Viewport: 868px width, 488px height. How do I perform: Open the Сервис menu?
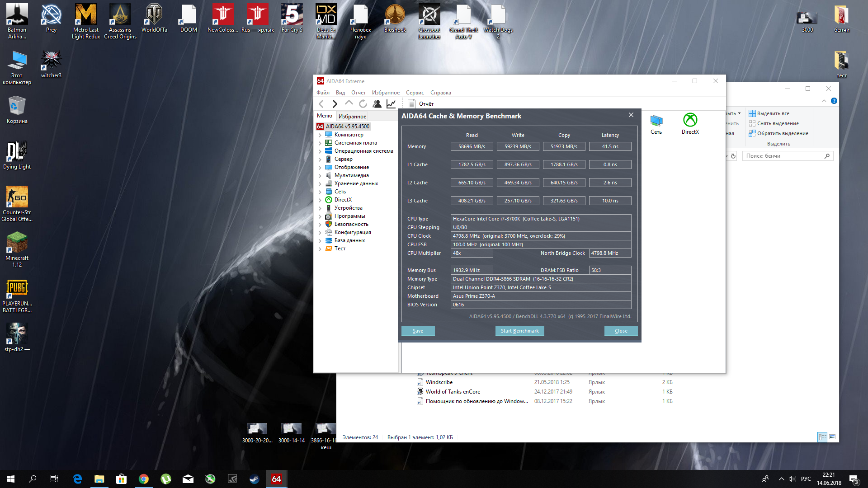[415, 93]
